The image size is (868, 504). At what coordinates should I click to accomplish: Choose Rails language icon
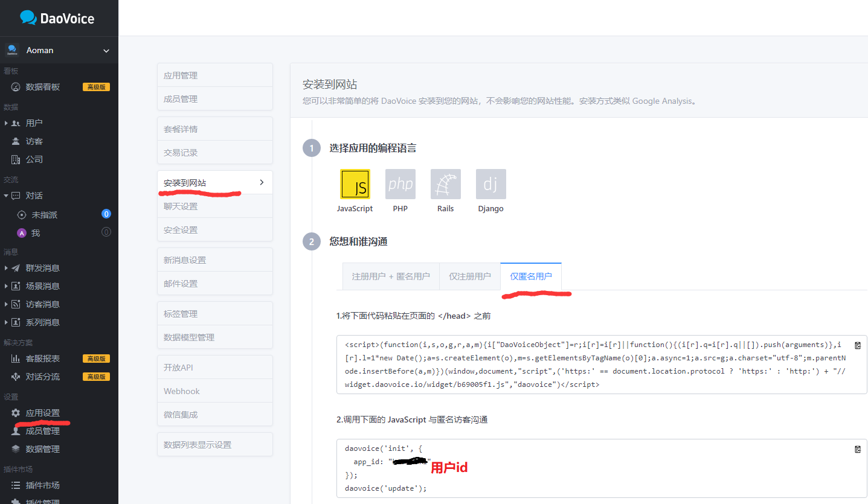pos(446,184)
